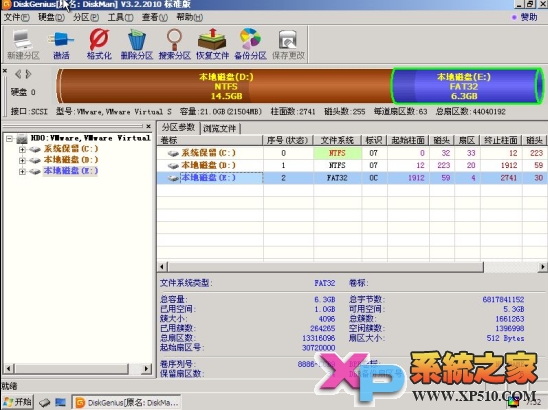The height and width of the screenshot is (410, 548).
Task: Click the Activate (激活) toolbar icon
Action: [61, 44]
